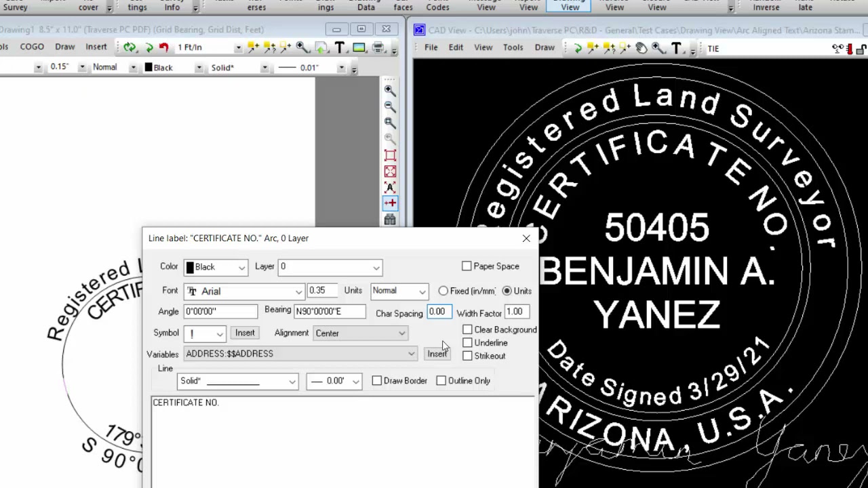Click the Bearing N90°00'00"E field

pos(330,311)
